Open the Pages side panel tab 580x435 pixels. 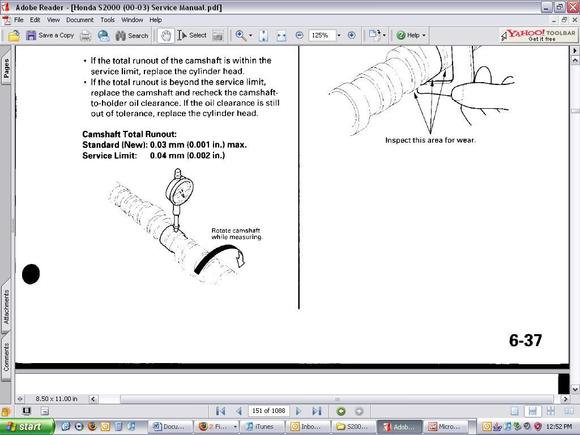pos(6,68)
